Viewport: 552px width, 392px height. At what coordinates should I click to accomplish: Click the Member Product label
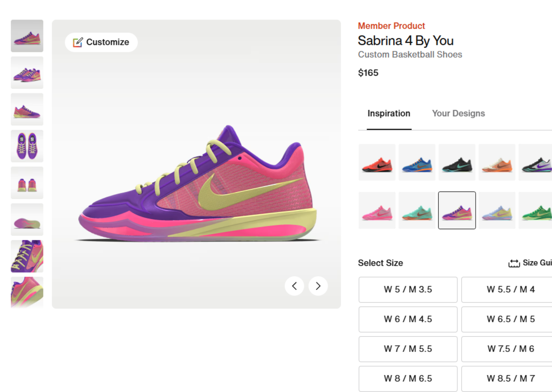click(x=391, y=26)
